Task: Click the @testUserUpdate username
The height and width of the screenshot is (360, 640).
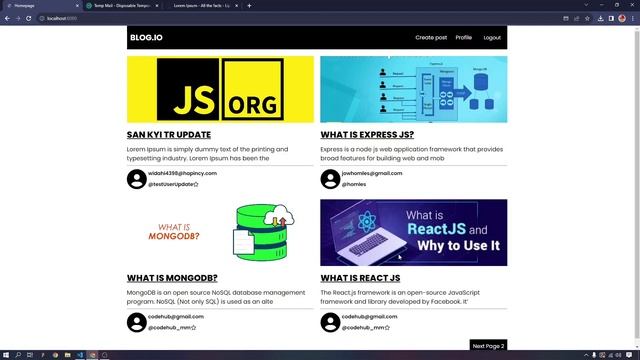Action: tap(171, 184)
